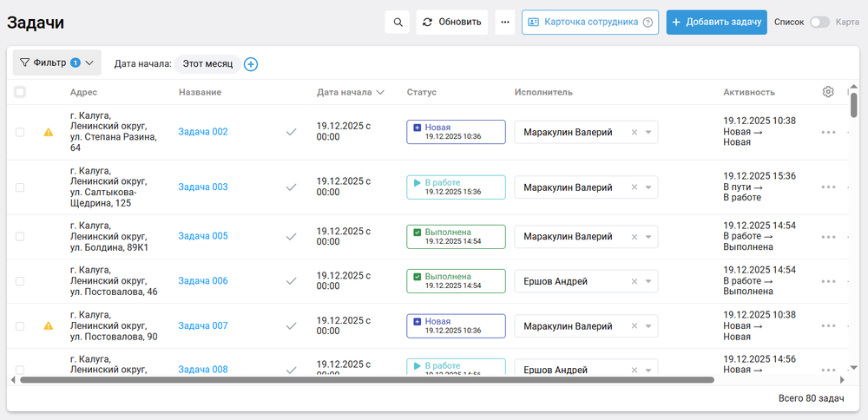This screenshot has width=868, height=420.
Task: Toggle the Список/Карта view switch
Action: 819,22
